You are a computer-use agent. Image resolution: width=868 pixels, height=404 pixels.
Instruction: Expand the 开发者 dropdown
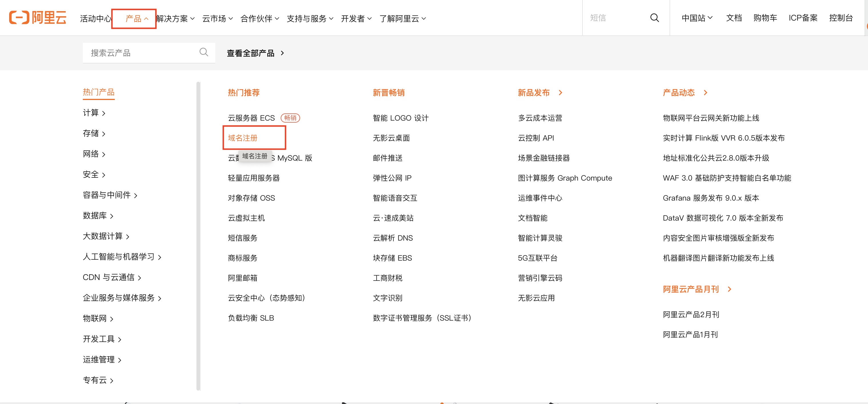356,19
